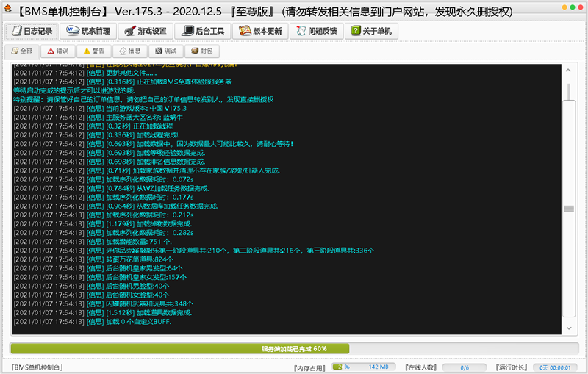Click log line 当前游戏版本: 中国 V175.3
The height and width of the screenshot is (374, 588).
pyautogui.click(x=100, y=108)
